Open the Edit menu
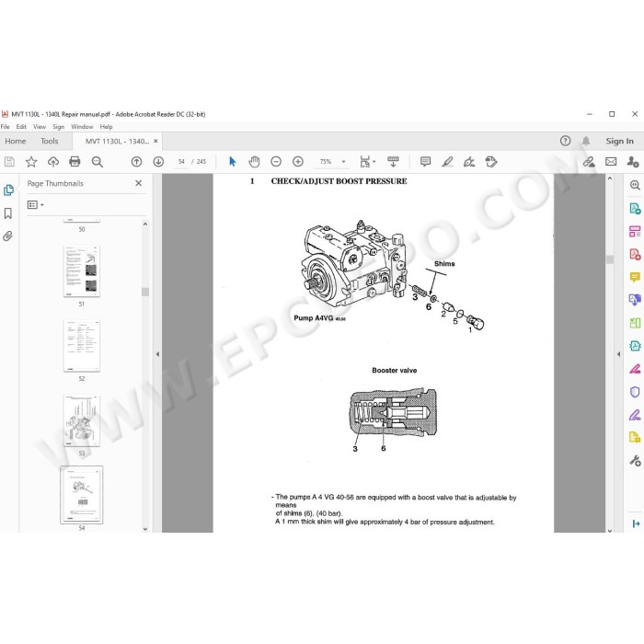This screenshot has width=644, height=644. pos(21,127)
